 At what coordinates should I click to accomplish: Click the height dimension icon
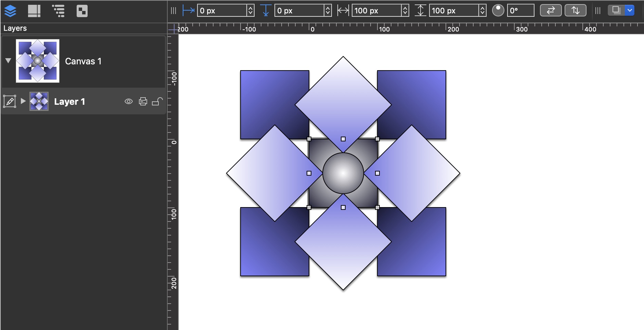point(421,11)
